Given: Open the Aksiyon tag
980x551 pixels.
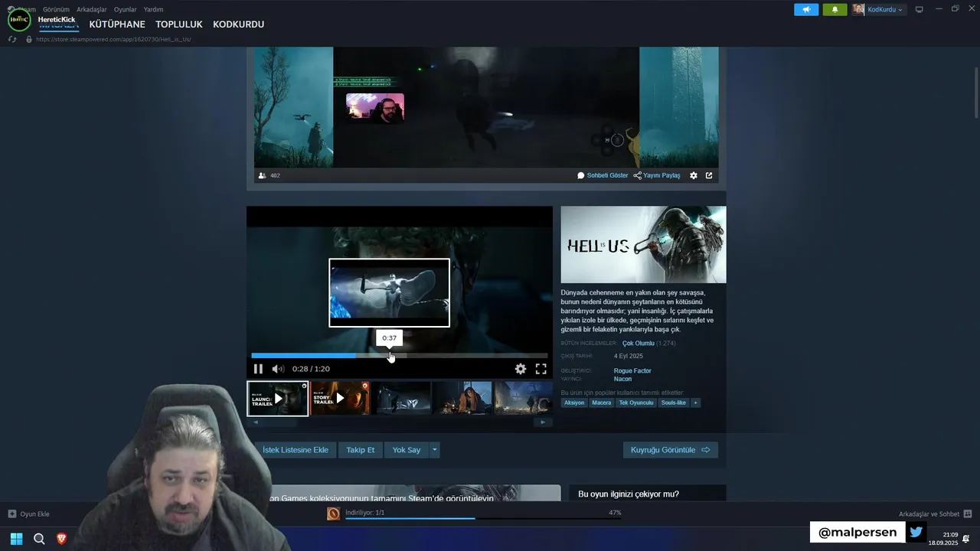Looking at the screenshot, I should pyautogui.click(x=574, y=403).
